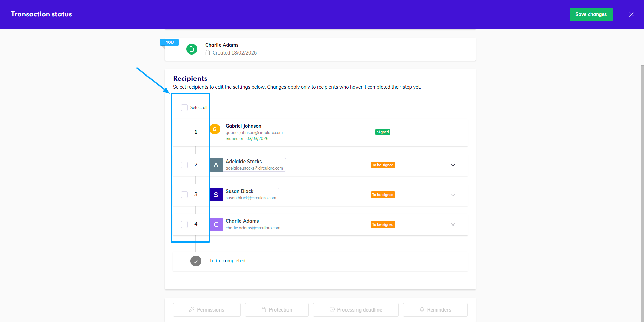644x322 pixels.
Task: Click Susan Black's dark blue S avatar
Action: [216, 195]
